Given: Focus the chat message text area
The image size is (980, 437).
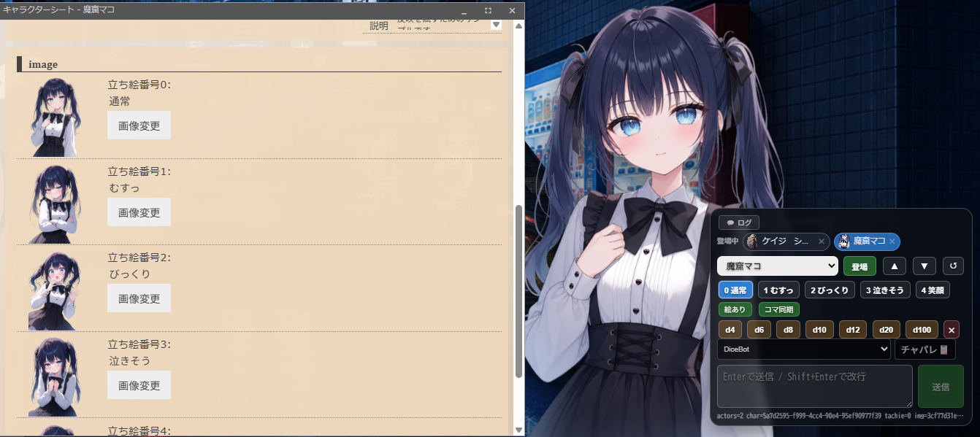Looking at the screenshot, I should 815,386.
